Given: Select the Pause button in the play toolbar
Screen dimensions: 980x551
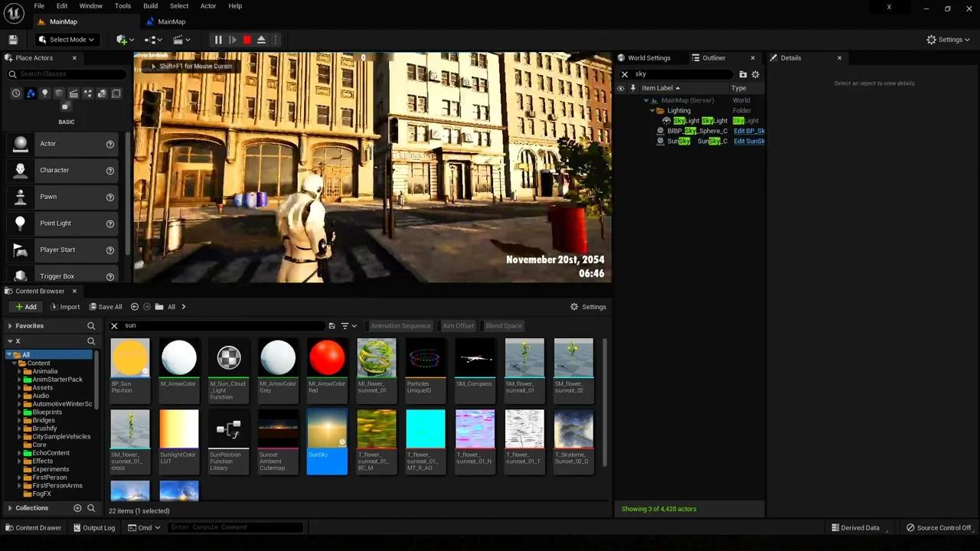Looking at the screenshot, I should [218, 40].
